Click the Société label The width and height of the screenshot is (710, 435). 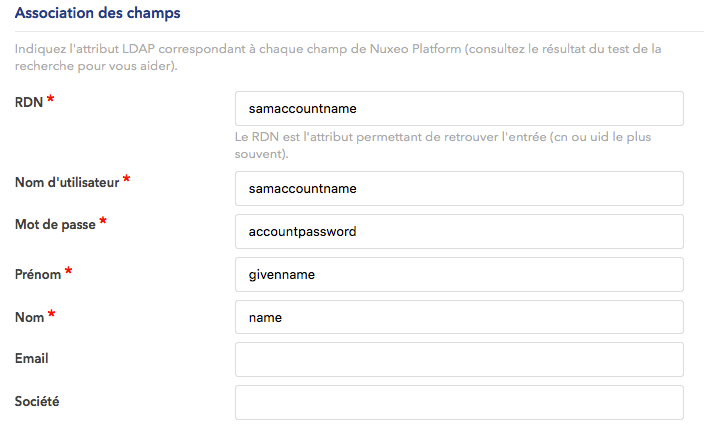(x=37, y=400)
